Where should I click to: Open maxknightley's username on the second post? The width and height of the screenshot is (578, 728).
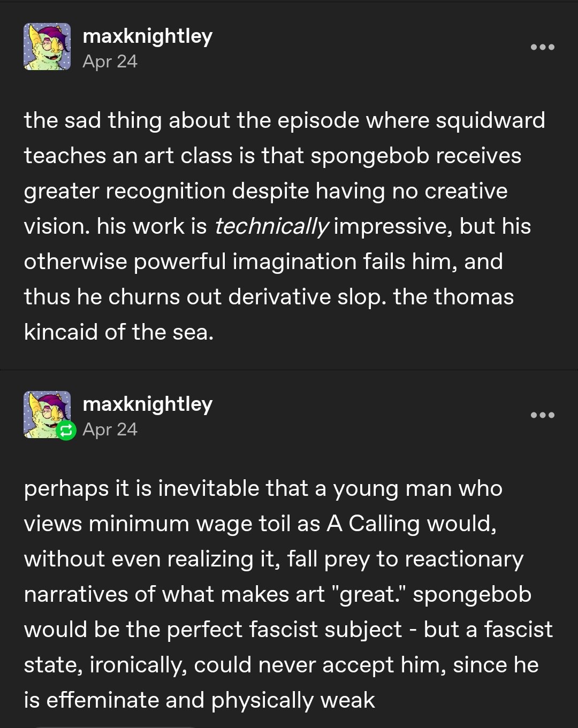[x=148, y=404]
